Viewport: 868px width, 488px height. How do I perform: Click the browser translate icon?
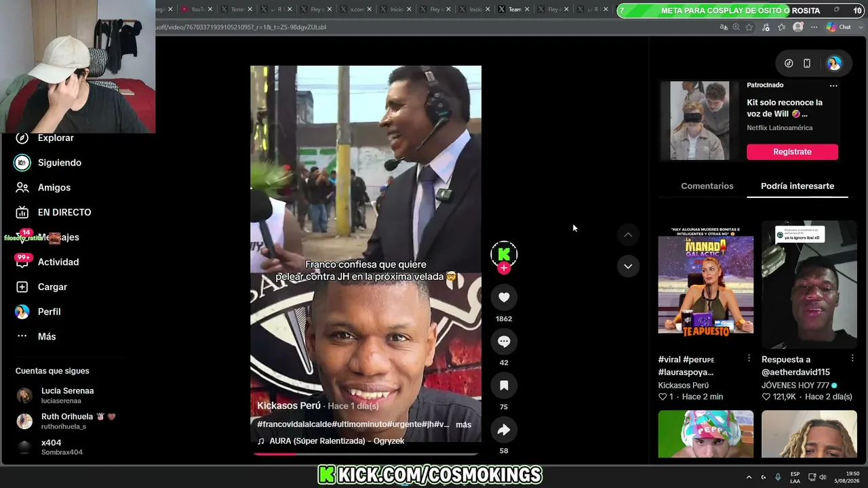coord(724,27)
